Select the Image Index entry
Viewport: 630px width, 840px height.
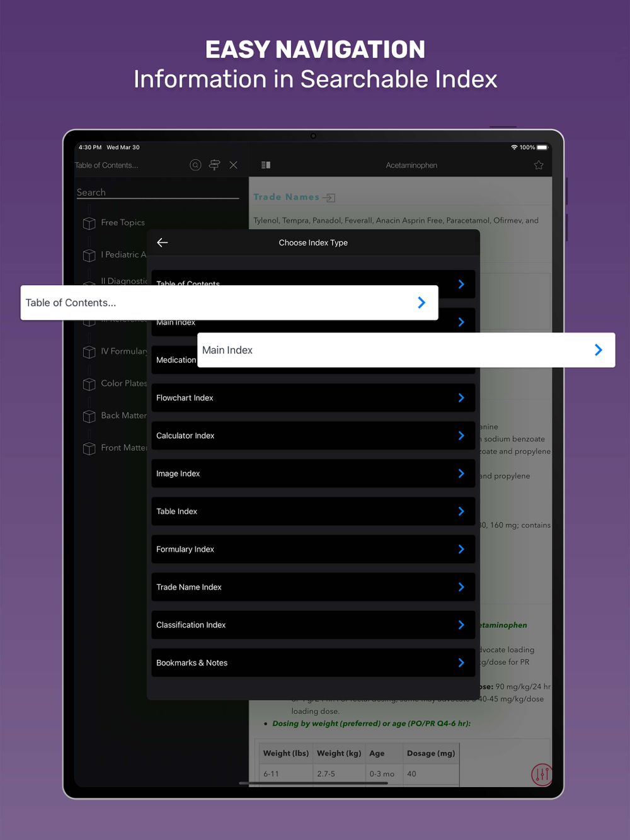313,474
